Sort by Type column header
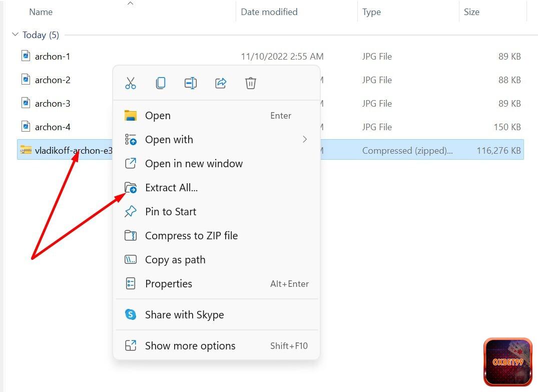The height and width of the screenshot is (392, 538). click(x=371, y=12)
